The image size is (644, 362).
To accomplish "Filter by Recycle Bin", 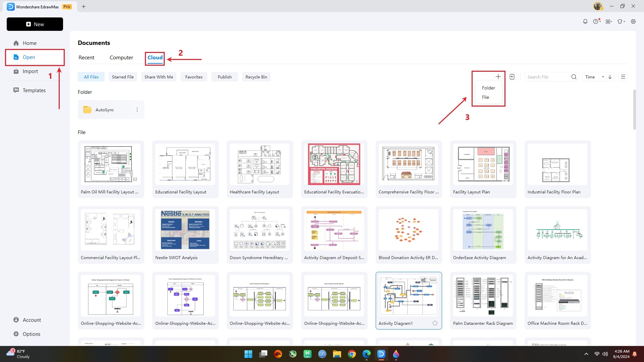I will pos(256,77).
